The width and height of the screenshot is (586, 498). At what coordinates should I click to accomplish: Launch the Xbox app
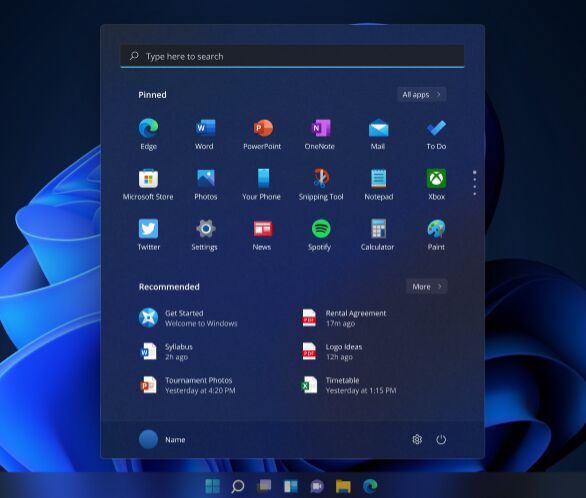pyautogui.click(x=436, y=185)
